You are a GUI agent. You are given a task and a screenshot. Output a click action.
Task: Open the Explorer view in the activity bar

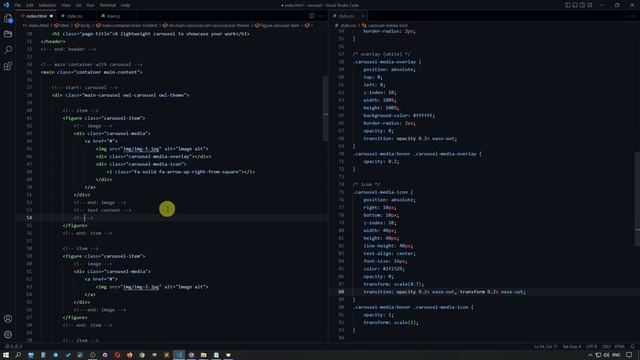(8, 18)
